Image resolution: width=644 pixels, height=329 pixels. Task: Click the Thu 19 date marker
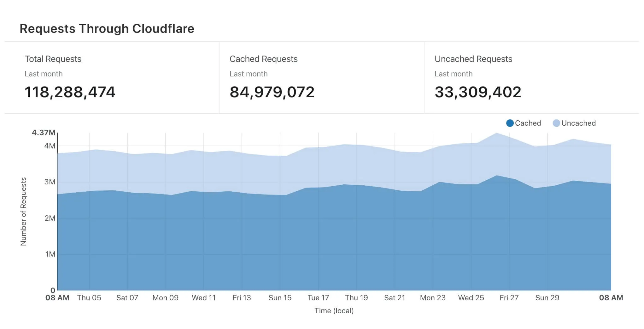click(x=356, y=298)
